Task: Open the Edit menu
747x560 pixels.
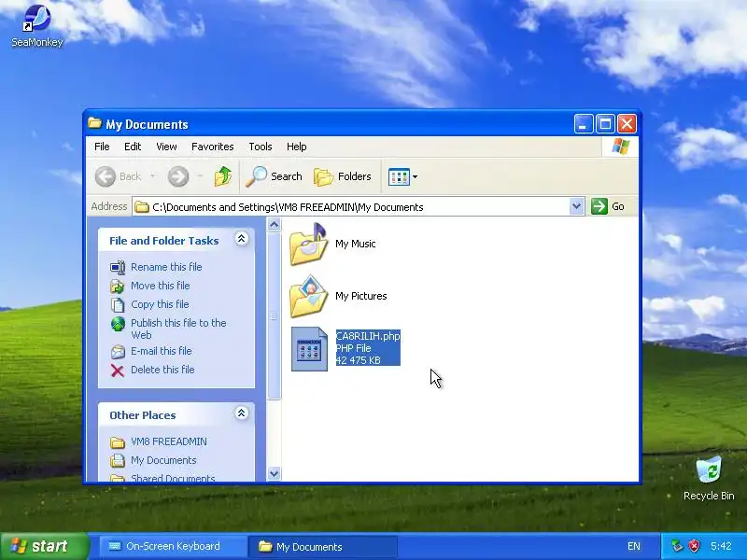Action: pos(133,147)
